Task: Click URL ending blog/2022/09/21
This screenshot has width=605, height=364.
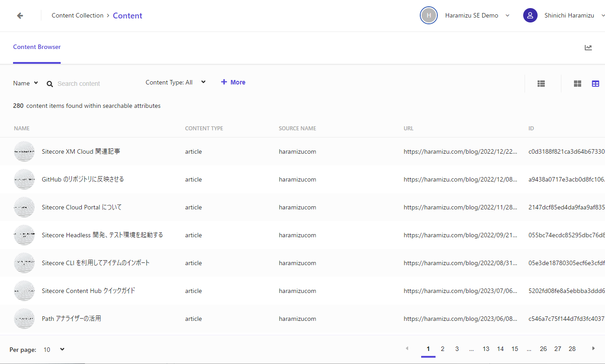Action: click(461, 235)
